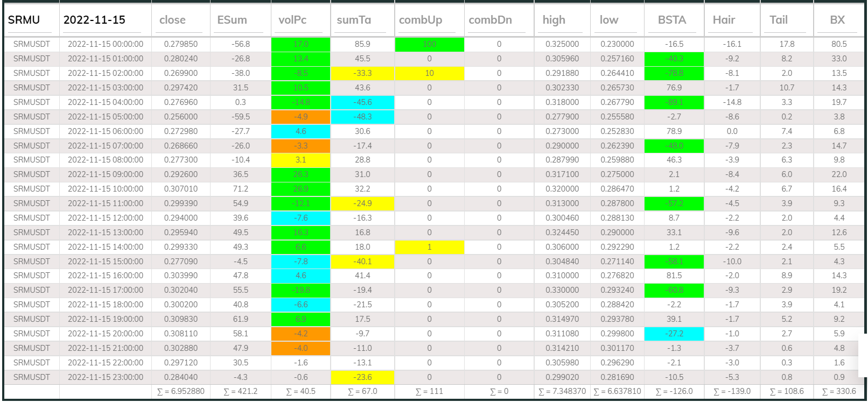Select the yellow volPc cell 3.1
This screenshot has height=402, width=868.
coord(300,160)
